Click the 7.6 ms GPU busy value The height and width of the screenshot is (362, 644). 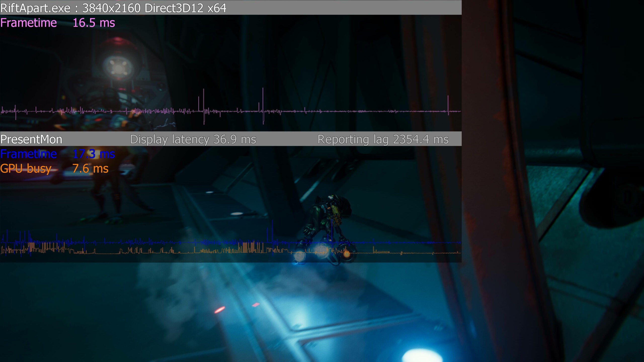point(91,169)
